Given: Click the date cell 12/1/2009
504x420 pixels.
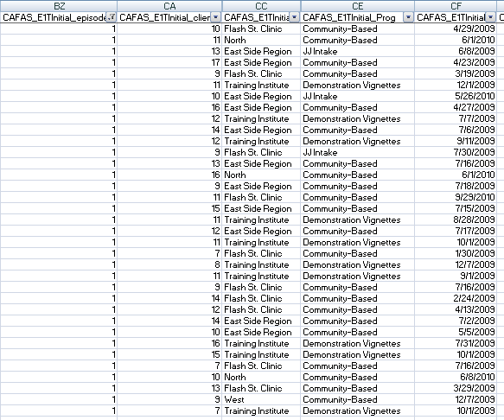Looking at the screenshot, I should (456, 86).
